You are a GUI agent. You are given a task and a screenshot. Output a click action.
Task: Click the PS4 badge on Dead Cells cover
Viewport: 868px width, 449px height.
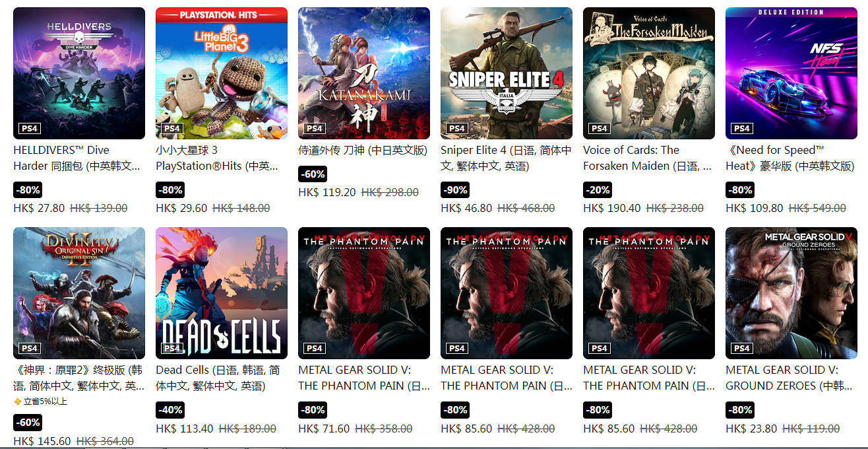[x=171, y=348]
